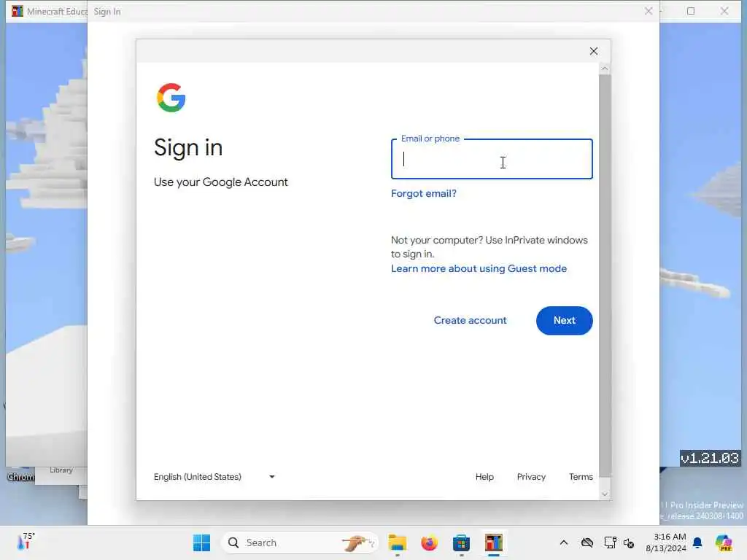Open the clock showing 3:16 AM
Image resolution: width=747 pixels, height=560 pixels.
coord(666,542)
